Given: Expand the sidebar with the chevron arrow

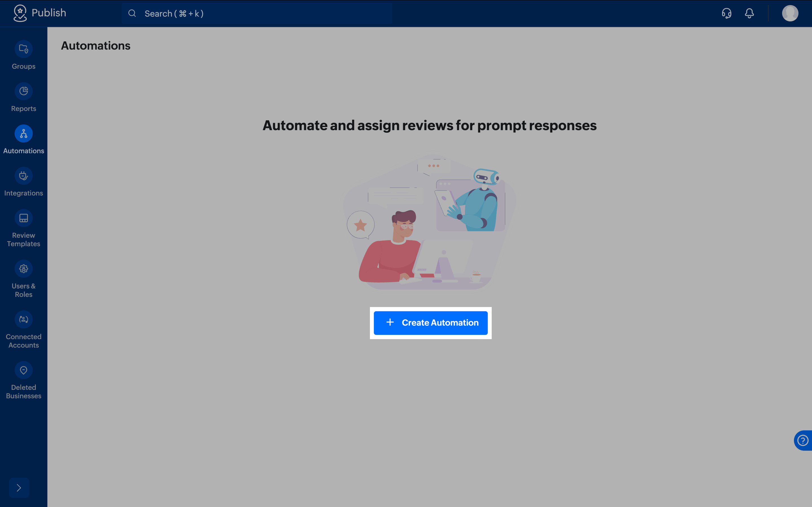Looking at the screenshot, I should pyautogui.click(x=19, y=488).
